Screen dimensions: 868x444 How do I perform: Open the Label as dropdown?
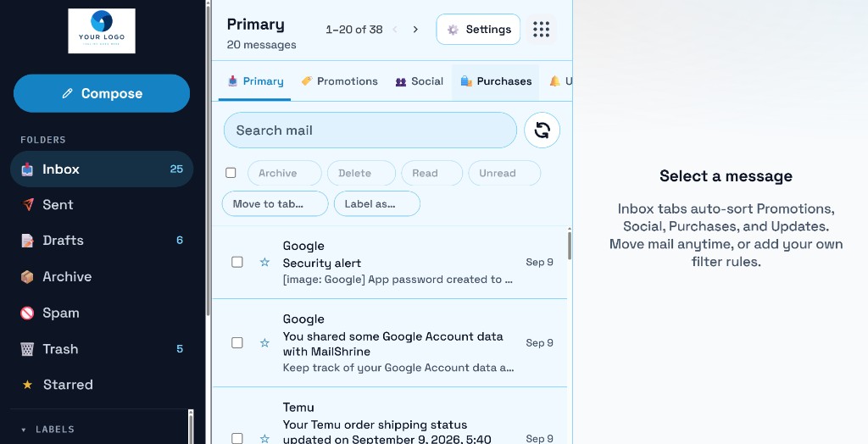pyautogui.click(x=377, y=203)
